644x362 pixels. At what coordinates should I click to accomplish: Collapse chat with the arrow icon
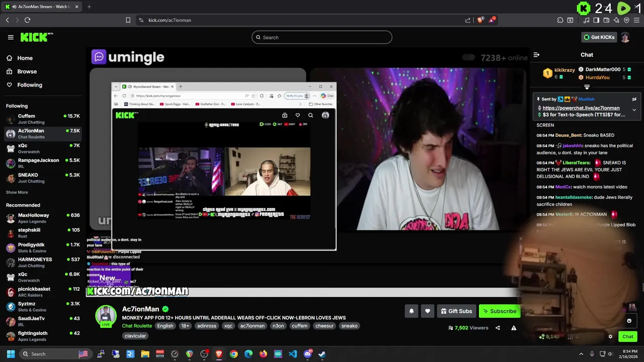click(536, 55)
